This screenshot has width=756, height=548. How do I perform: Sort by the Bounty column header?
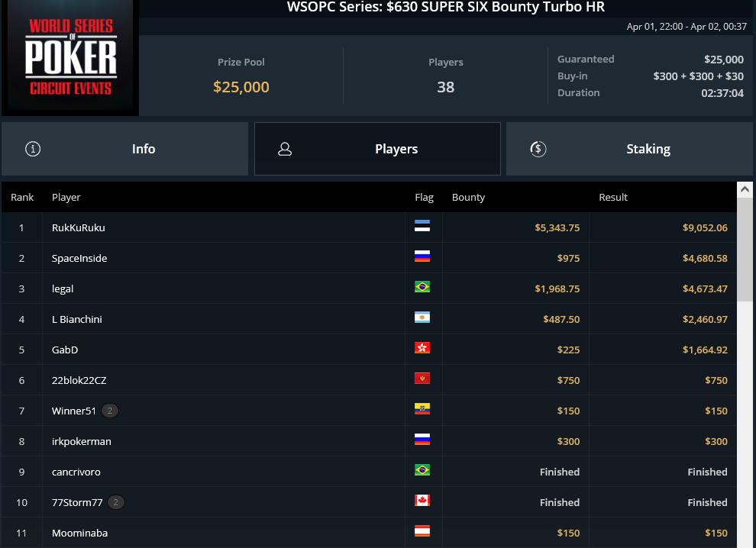coord(468,197)
